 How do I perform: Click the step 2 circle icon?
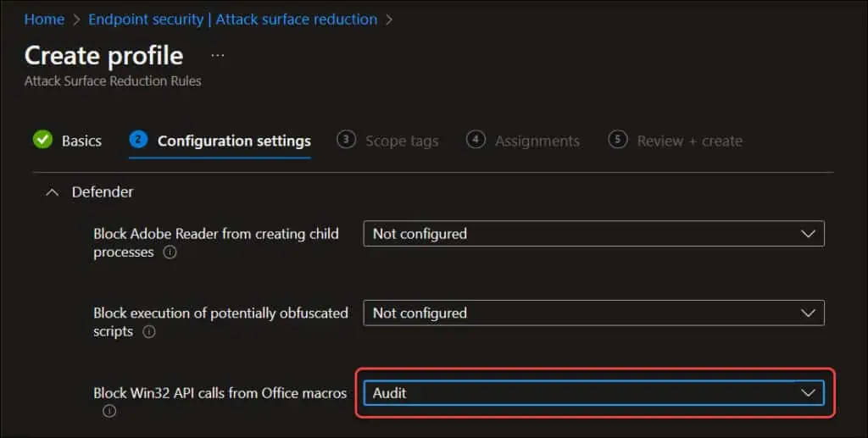click(x=138, y=139)
